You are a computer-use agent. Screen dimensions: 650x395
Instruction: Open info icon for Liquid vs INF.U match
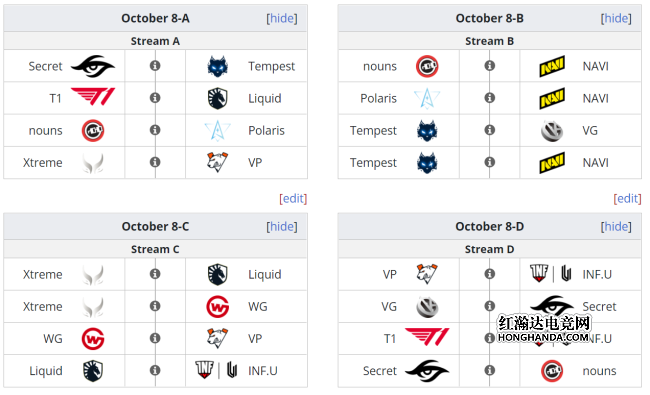tap(155, 370)
